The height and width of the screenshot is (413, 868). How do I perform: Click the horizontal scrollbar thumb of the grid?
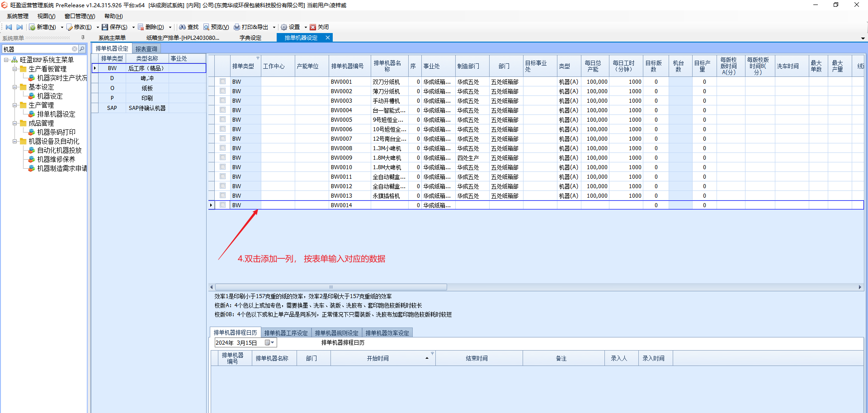tap(331, 287)
